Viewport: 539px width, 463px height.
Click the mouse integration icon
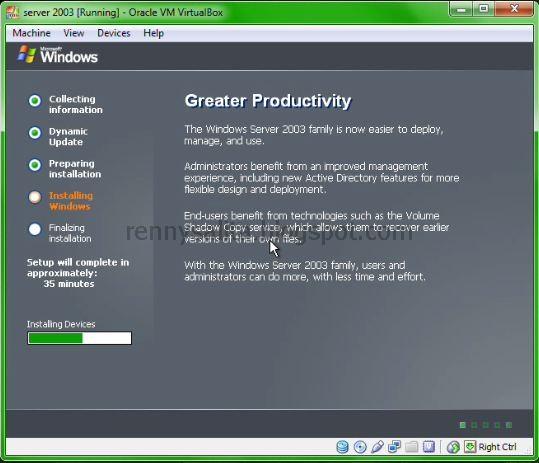(453, 447)
